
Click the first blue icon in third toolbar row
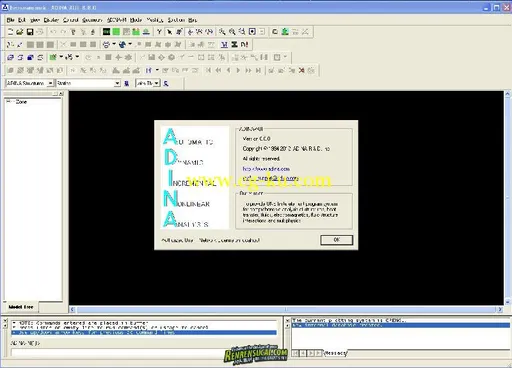pyautogui.click(x=10, y=57)
